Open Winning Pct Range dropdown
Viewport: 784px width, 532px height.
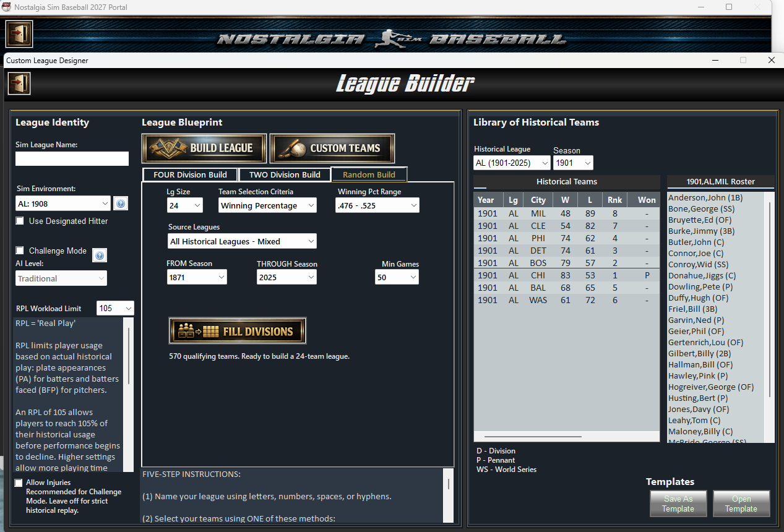[x=377, y=205]
